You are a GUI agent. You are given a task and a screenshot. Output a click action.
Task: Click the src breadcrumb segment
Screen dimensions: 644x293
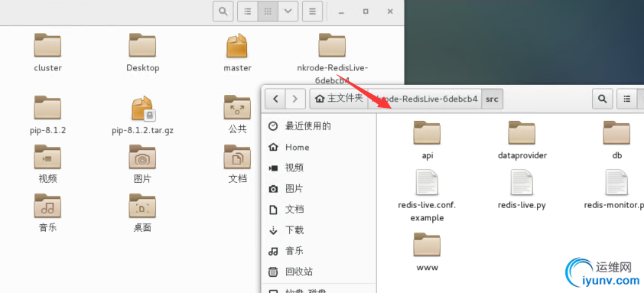pyautogui.click(x=492, y=99)
